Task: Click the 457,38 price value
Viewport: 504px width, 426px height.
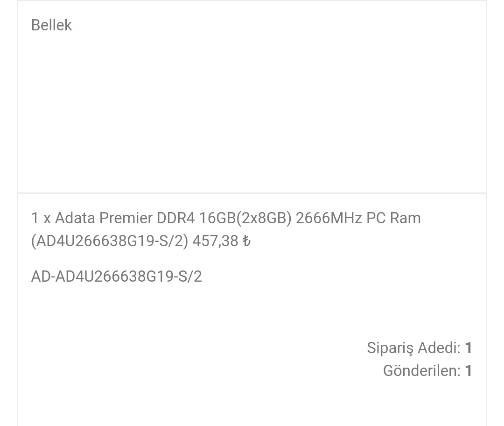Action: pos(215,241)
